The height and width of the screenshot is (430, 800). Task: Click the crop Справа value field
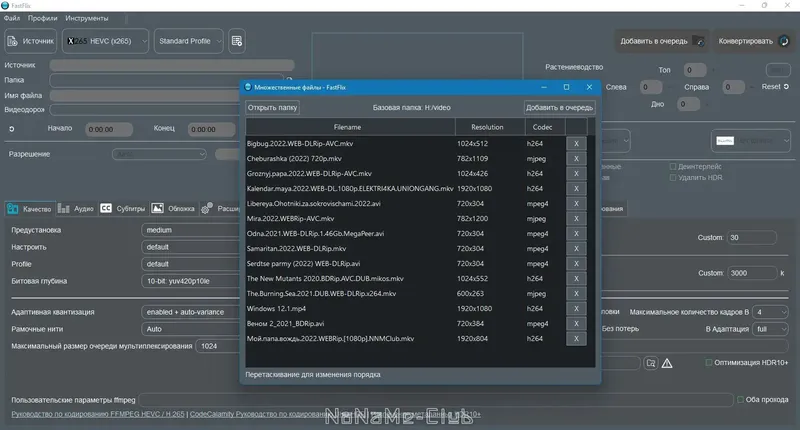point(734,87)
